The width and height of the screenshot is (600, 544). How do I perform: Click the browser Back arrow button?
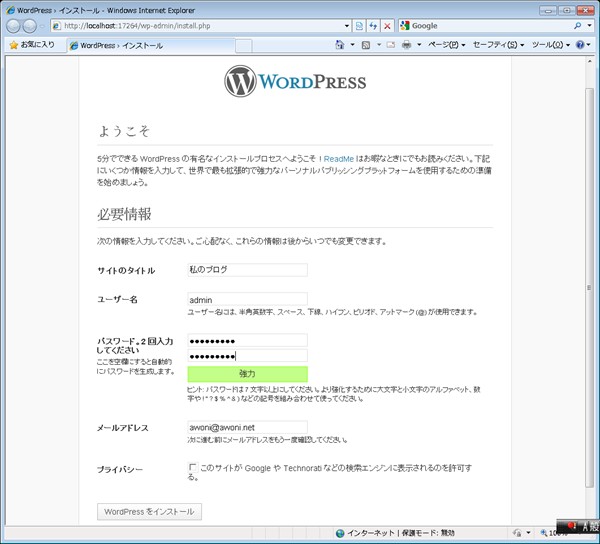click(13, 26)
